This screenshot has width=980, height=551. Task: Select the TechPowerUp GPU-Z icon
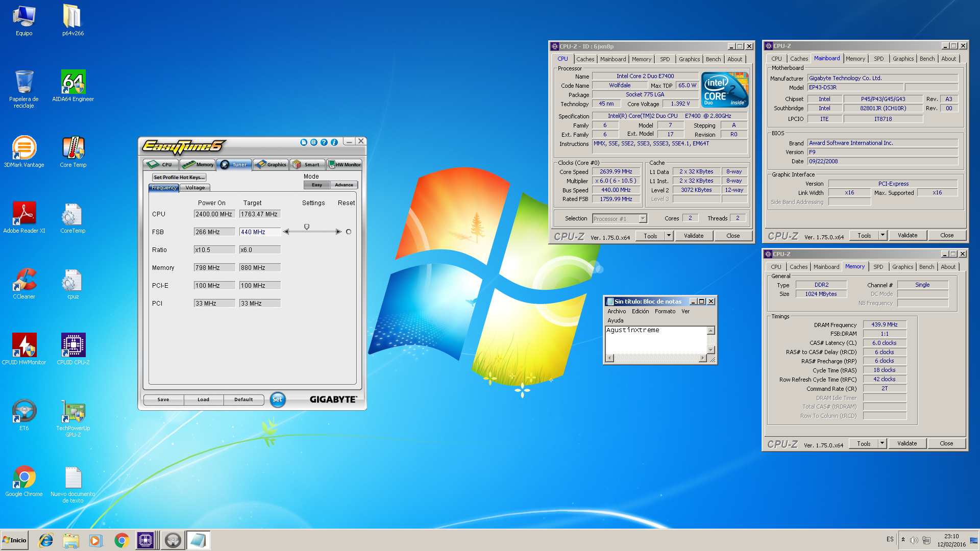[73, 418]
